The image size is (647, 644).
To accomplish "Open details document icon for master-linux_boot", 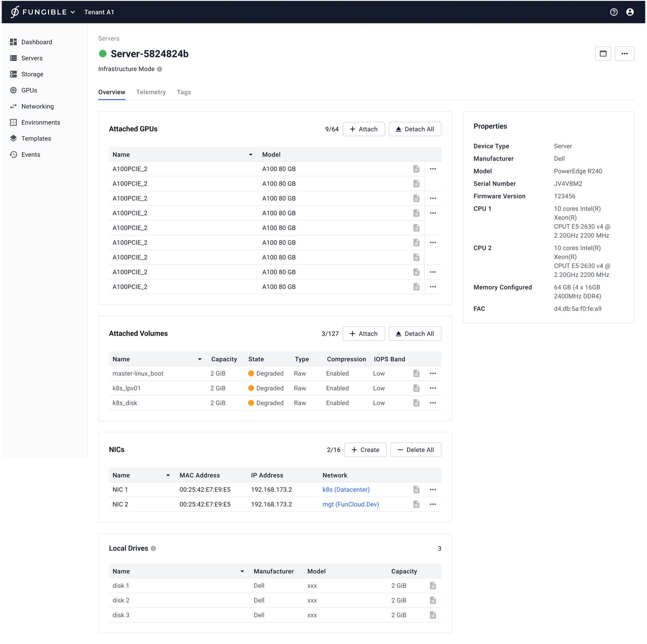I will pos(416,374).
